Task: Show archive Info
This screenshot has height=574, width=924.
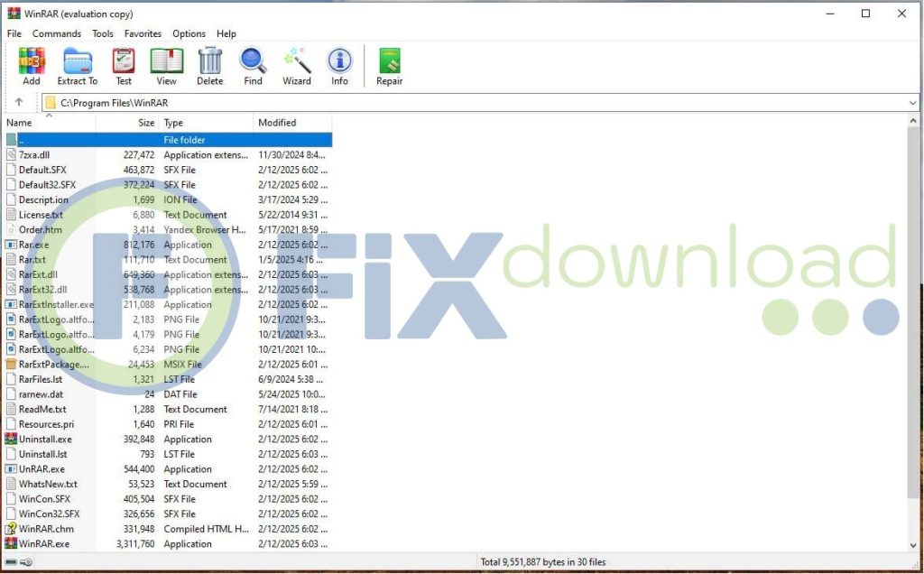Action: coord(339,66)
